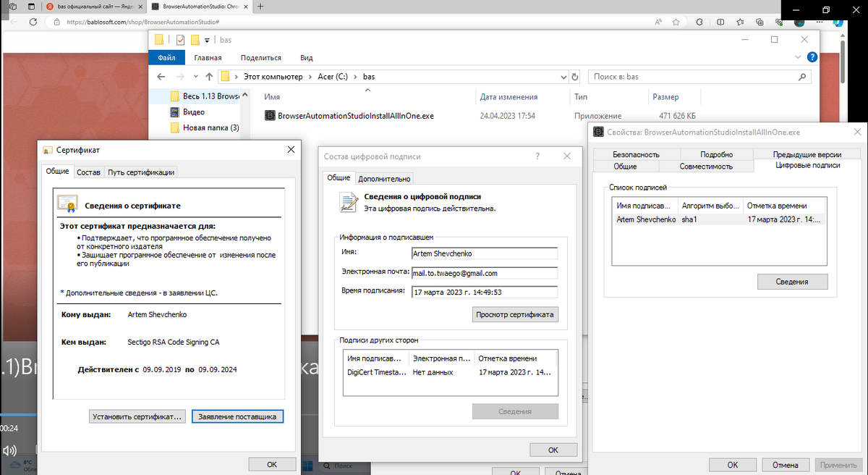Click the Время подписания field
This screenshot has width=868, height=475.
click(x=484, y=293)
